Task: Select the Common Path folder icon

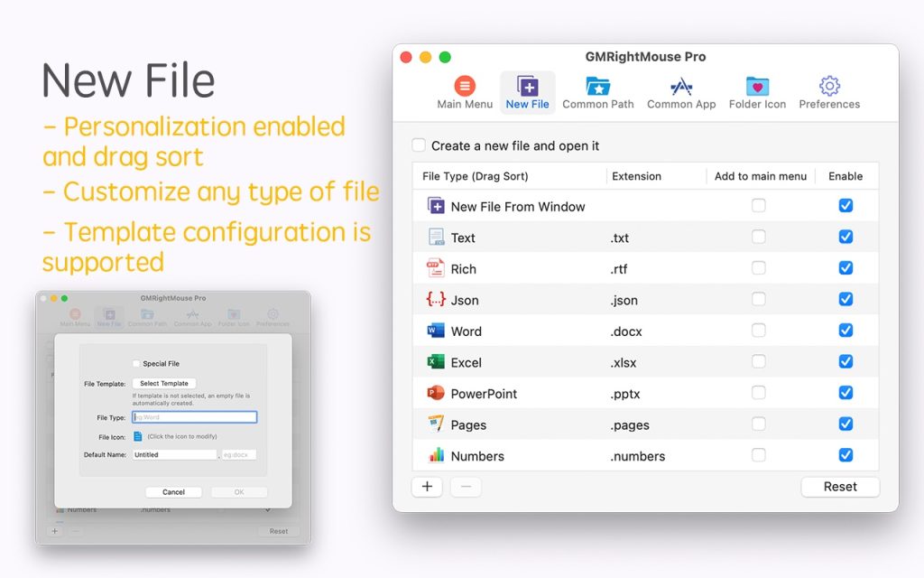Action: click(597, 86)
